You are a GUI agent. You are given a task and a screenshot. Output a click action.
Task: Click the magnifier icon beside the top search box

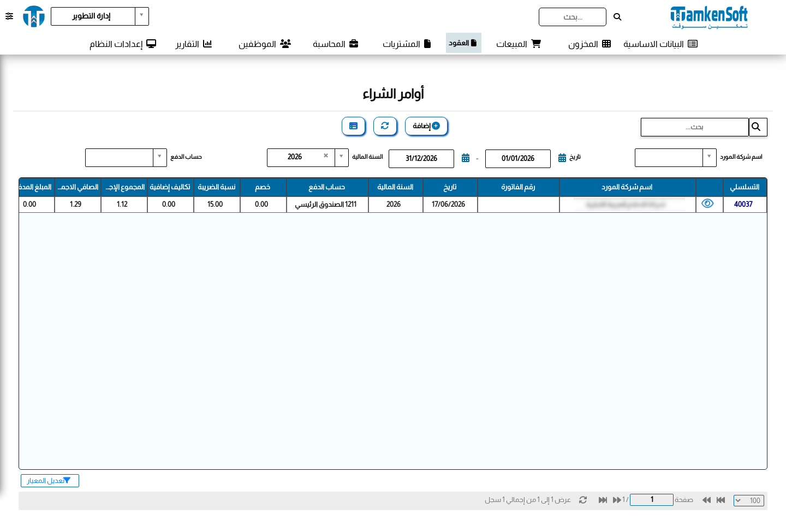(x=617, y=17)
